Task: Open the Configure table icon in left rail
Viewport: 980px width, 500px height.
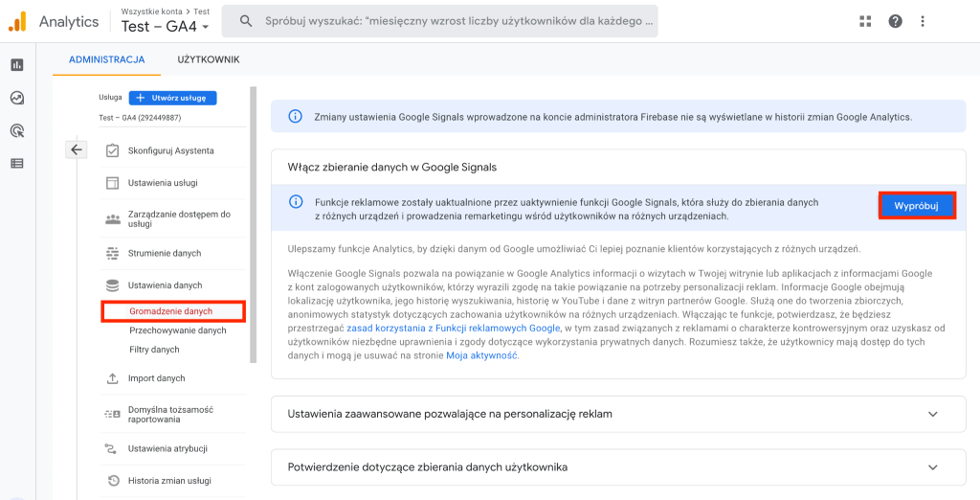Action: pos(17,164)
